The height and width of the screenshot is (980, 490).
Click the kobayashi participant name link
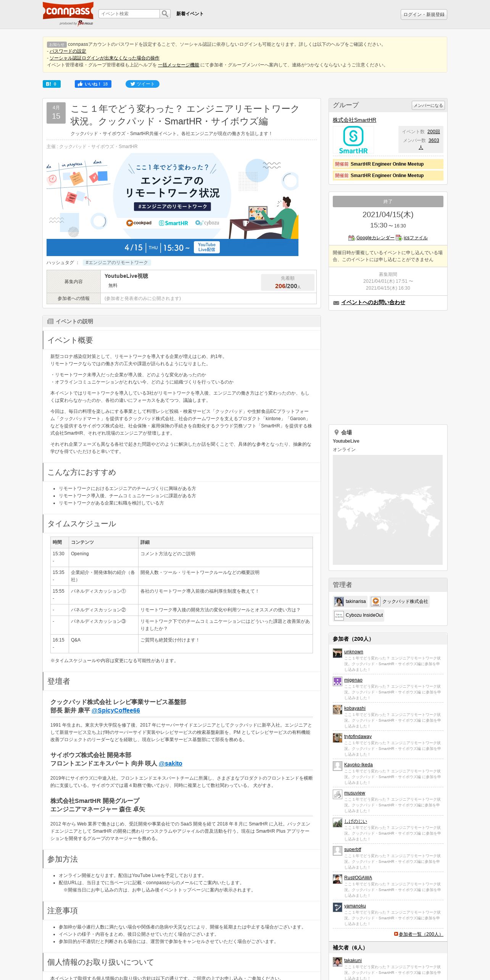[355, 708]
